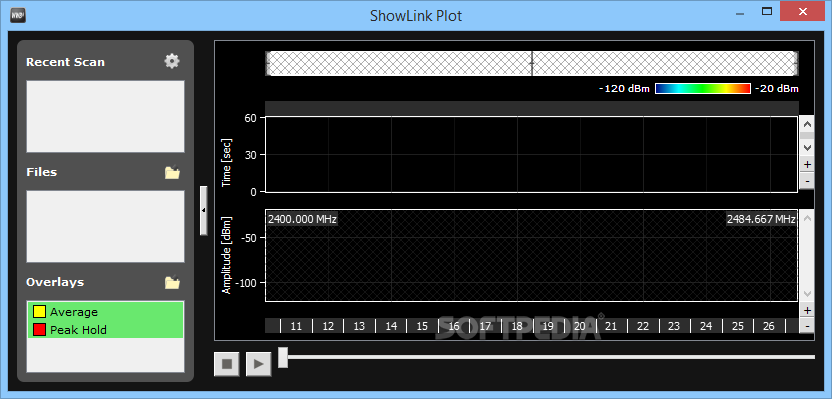Click the time plot scroll down arrow

[x=808, y=148]
